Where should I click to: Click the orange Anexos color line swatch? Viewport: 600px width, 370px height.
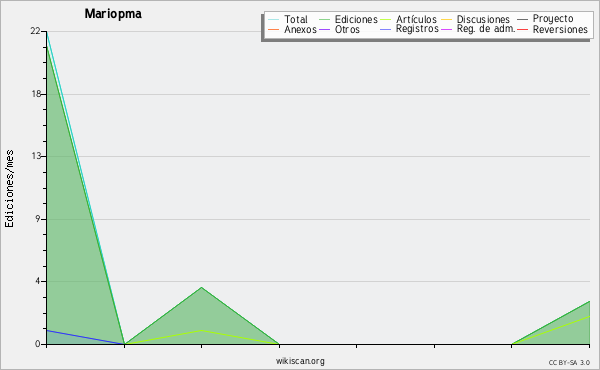274,29
